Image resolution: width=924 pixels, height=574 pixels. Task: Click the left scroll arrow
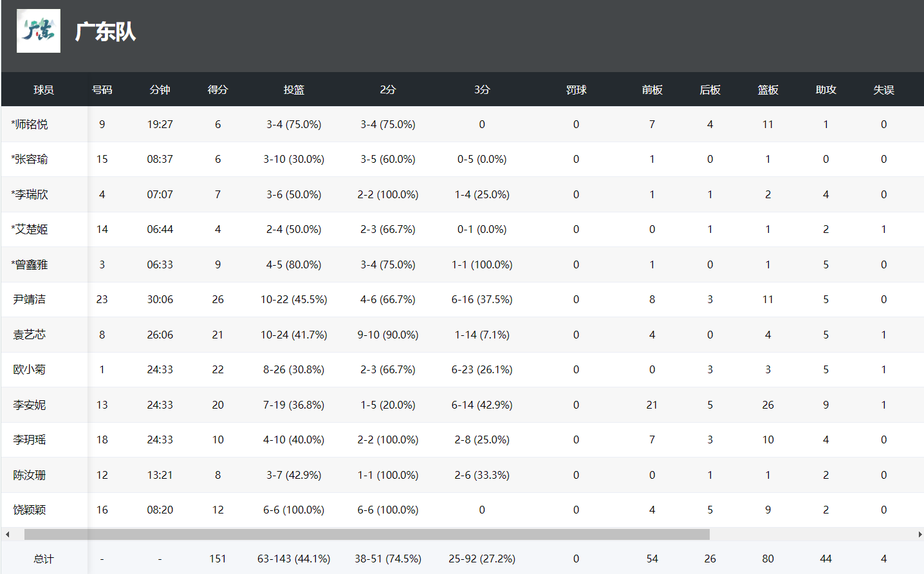coord(7,534)
